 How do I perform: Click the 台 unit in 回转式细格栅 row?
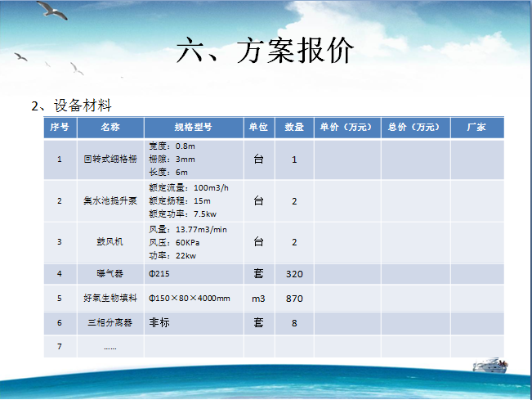point(259,160)
